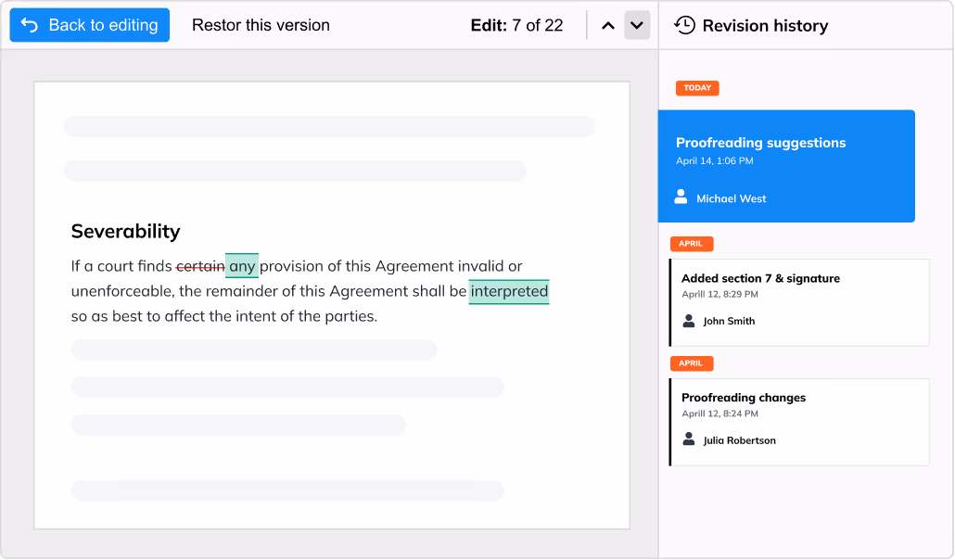Restore this version of the document
955x560 pixels.
pyautogui.click(x=261, y=25)
